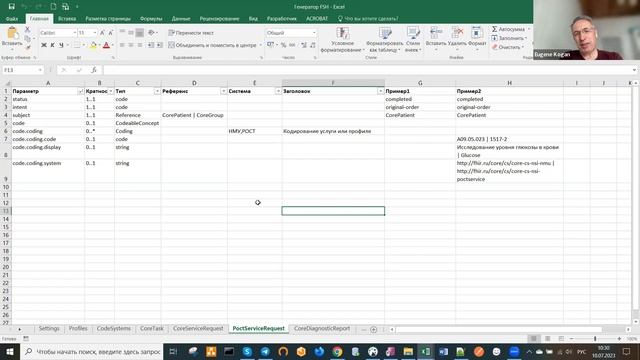Click the Windows Start button
The width and height of the screenshot is (640, 360).
point(10,351)
